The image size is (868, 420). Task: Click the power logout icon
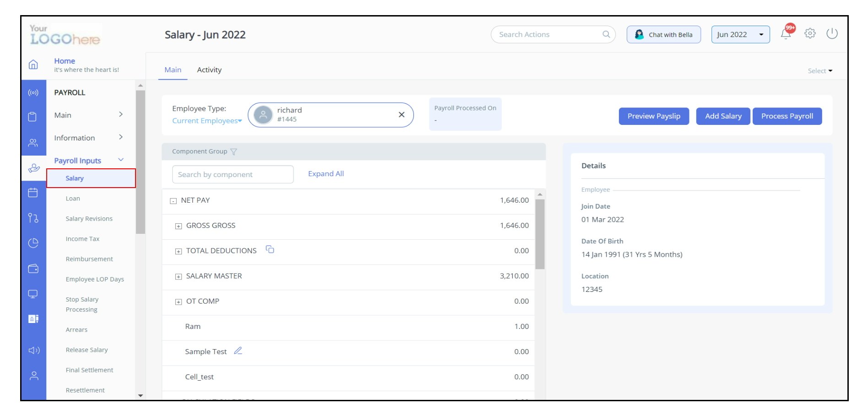coord(832,33)
